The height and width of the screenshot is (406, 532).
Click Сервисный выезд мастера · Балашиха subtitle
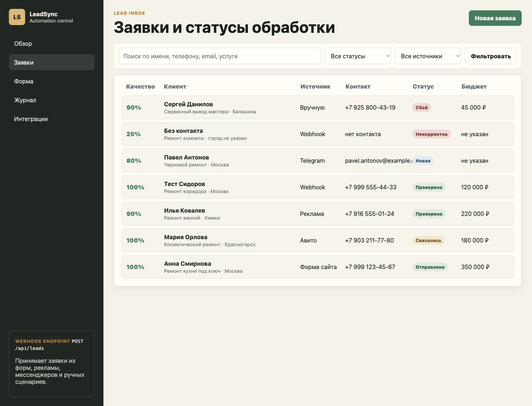[210, 111]
